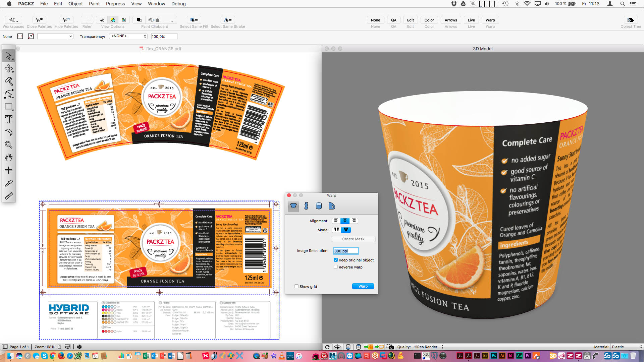
Task: Select the hand pan tool
Action: [x=9, y=158]
